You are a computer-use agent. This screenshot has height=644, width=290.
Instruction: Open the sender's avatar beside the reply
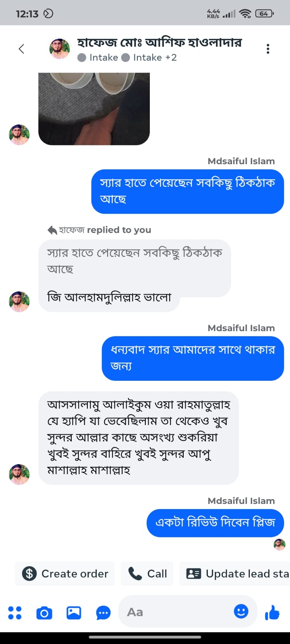click(x=19, y=301)
